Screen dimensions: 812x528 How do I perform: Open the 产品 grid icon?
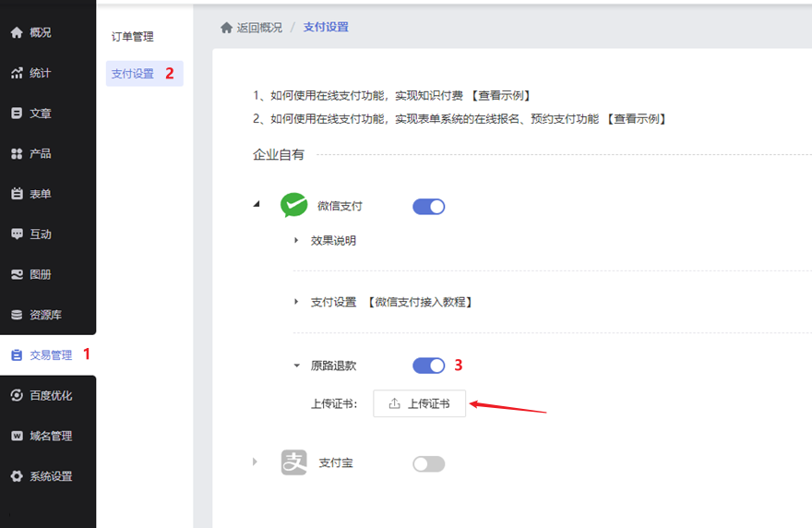pyautogui.click(x=17, y=153)
